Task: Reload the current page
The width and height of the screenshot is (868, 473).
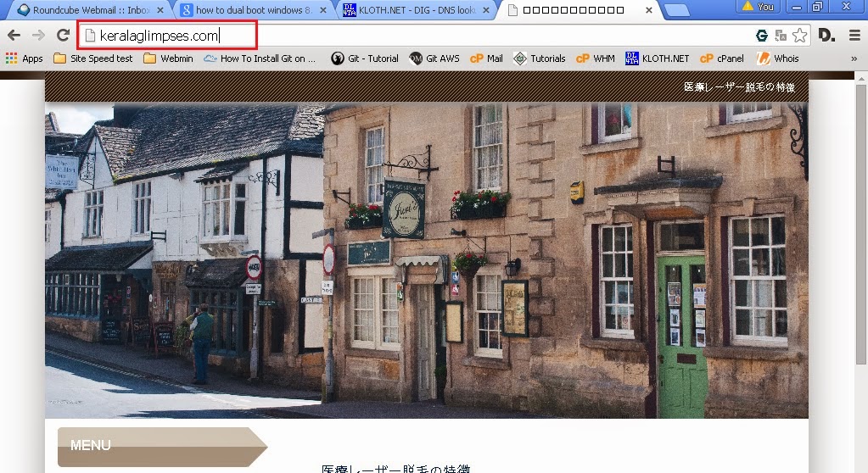Action: coord(63,36)
